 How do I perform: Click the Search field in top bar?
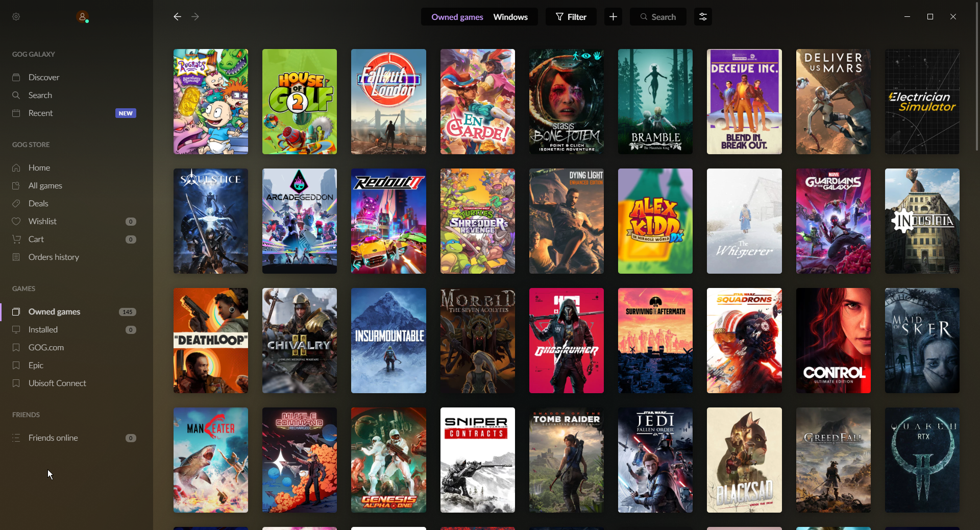658,17
